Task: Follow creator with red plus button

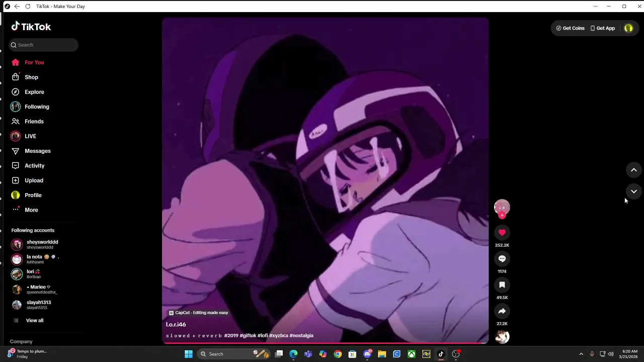Action: pos(502,216)
